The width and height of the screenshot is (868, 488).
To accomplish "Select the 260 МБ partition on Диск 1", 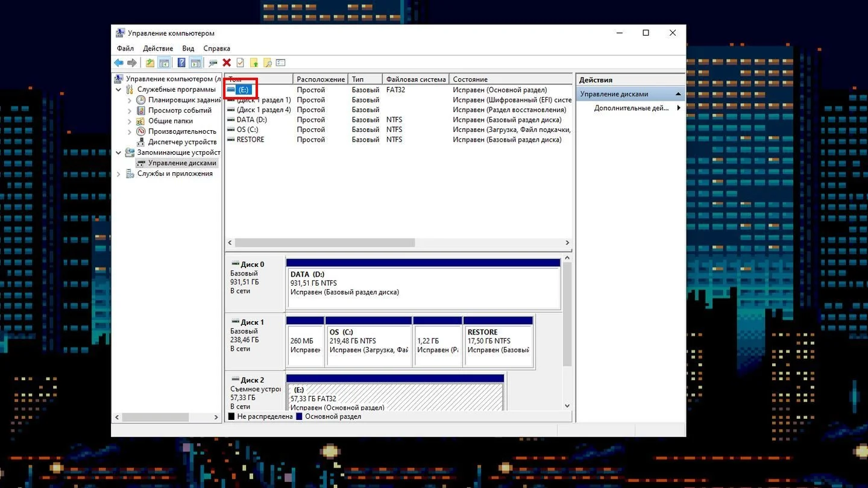I will 305,342.
